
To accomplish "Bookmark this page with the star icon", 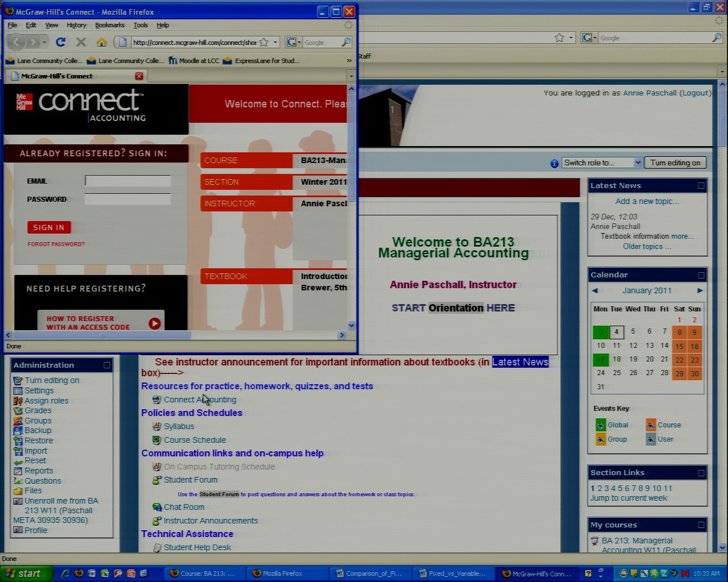I will tap(264, 42).
